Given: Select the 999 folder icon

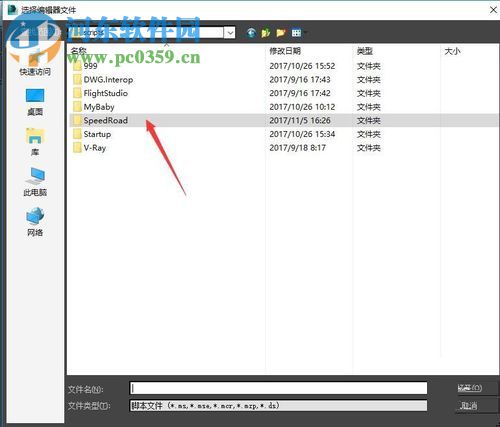Looking at the screenshot, I should [x=77, y=66].
